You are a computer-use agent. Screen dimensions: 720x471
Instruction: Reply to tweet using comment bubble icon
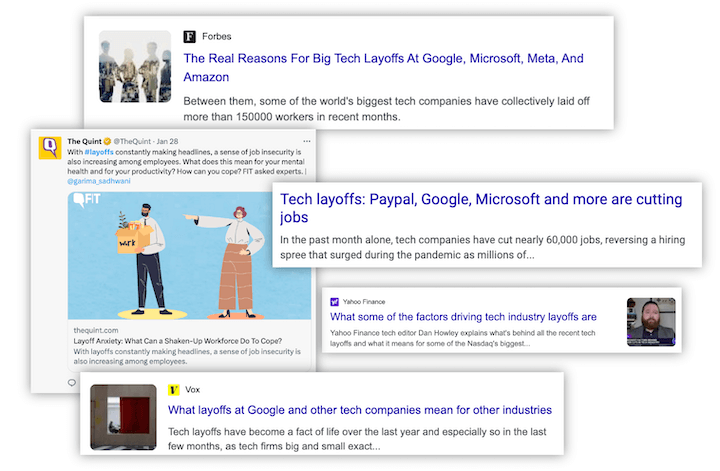click(72, 382)
